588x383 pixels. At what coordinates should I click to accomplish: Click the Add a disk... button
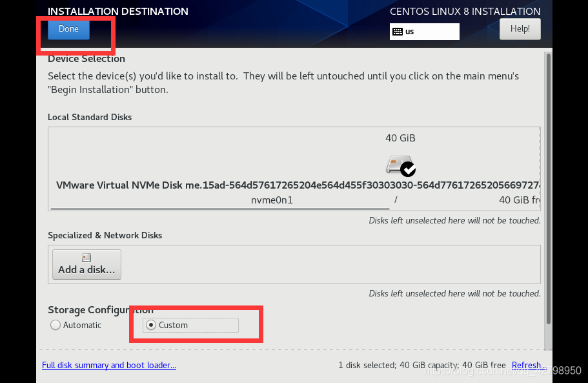click(86, 264)
